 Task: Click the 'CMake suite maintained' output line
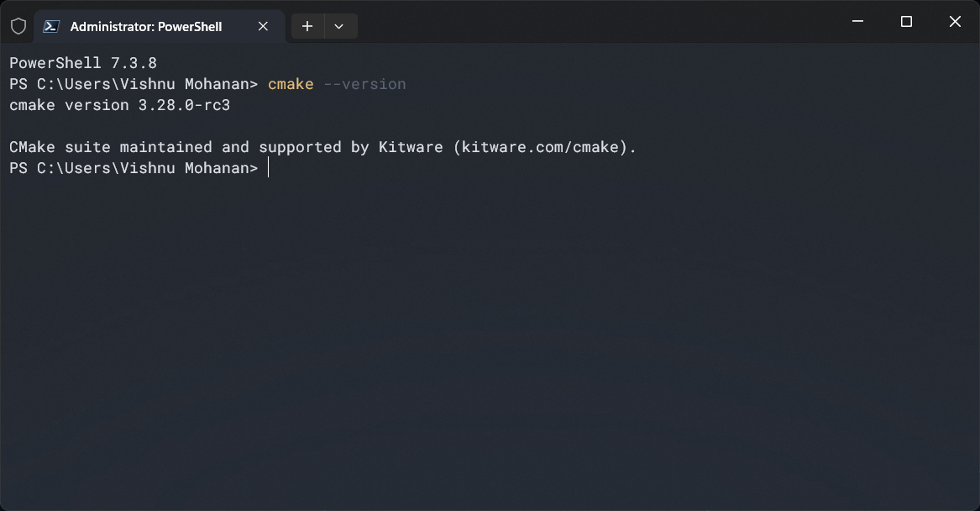coord(322,147)
